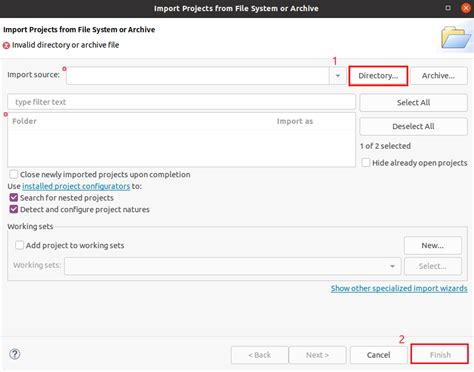Check Hide already open projects
Image resolution: width=474 pixels, height=372 pixels.
coord(366,163)
